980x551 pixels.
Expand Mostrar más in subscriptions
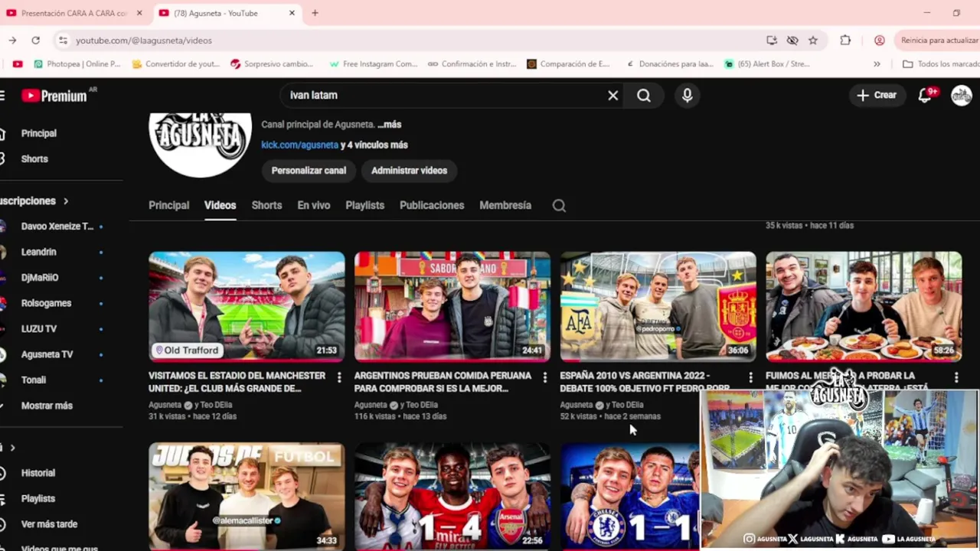[x=47, y=406]
